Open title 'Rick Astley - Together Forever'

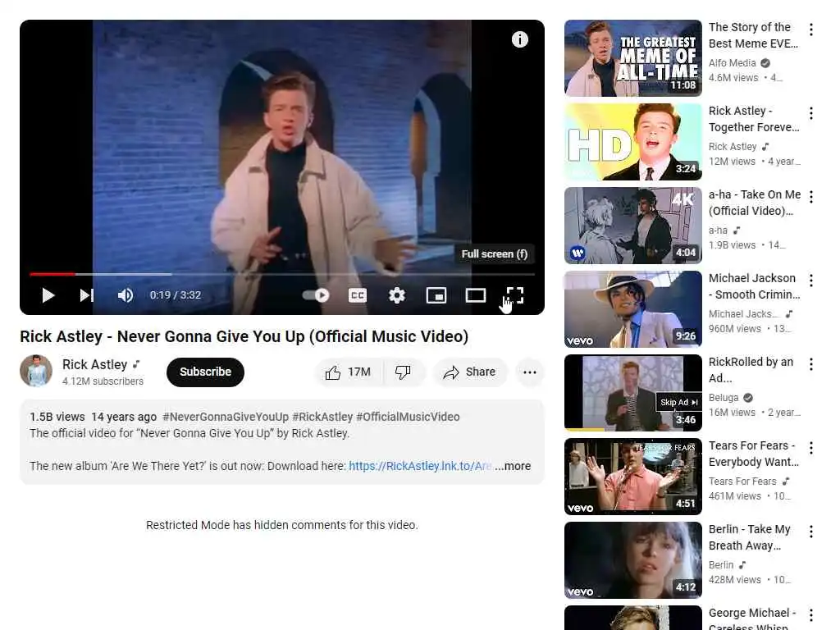(754, 119)
